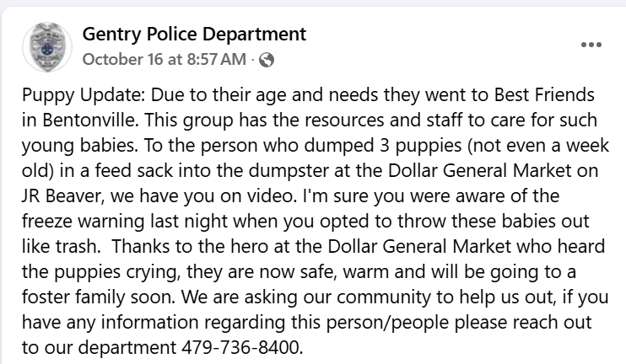Open the three-dot post options menu
Viewport: 626px width, 364px height.
(591, 45)
